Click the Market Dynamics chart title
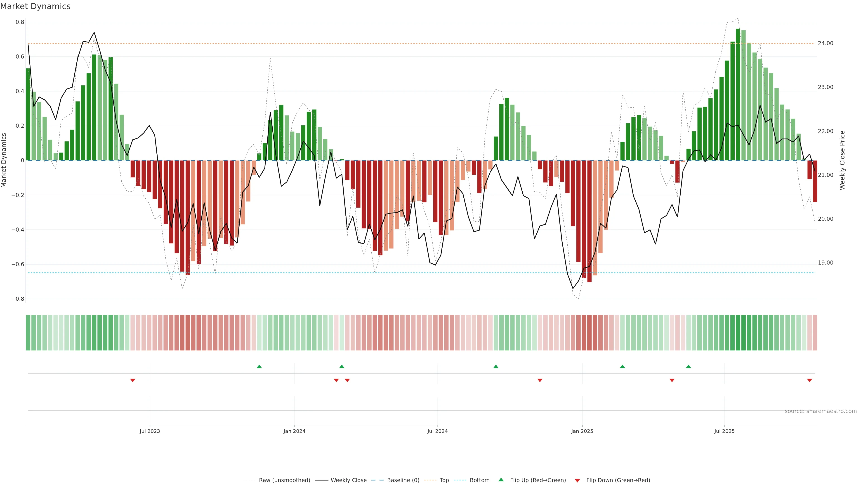Viewport: 868px width, 488px height. 35,6
